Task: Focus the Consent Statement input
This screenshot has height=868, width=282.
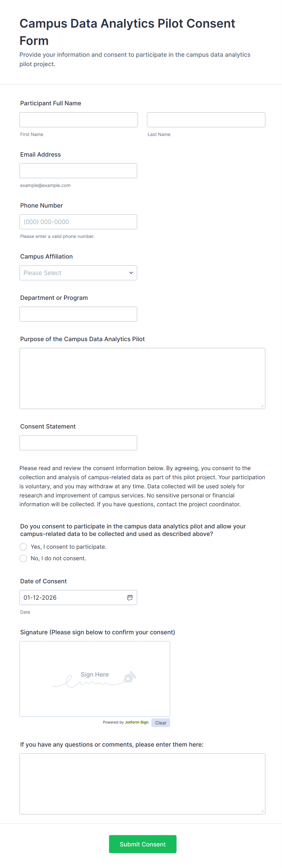Action: 78,443
